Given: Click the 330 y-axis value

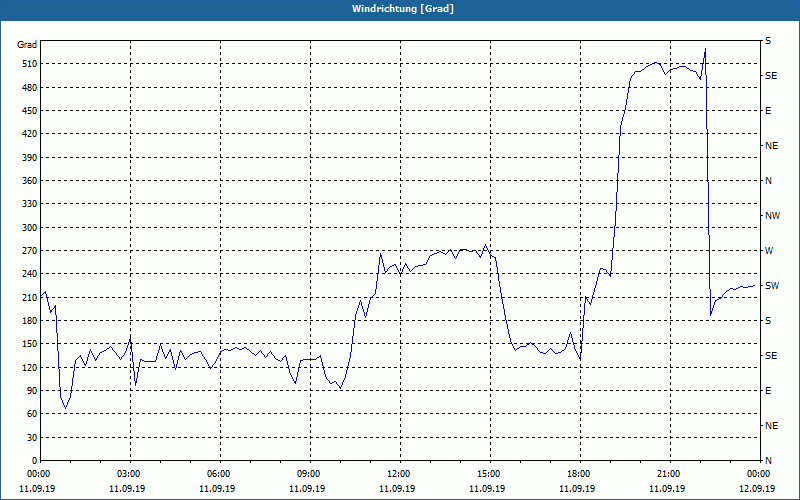Looking at the screenshot, I should [x=30, y=204].
